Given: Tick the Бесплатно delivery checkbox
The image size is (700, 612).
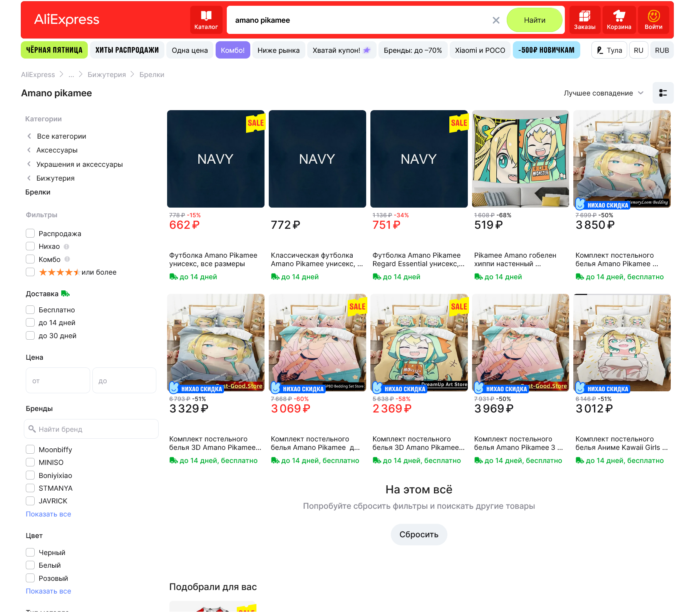Looking at the screenshot, I should pyautogui.click(x=30, y=310).
